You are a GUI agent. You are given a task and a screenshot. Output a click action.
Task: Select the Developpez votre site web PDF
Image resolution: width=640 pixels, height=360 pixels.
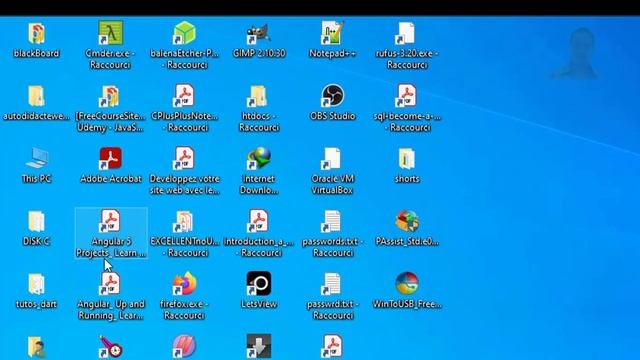pos(184,158)
